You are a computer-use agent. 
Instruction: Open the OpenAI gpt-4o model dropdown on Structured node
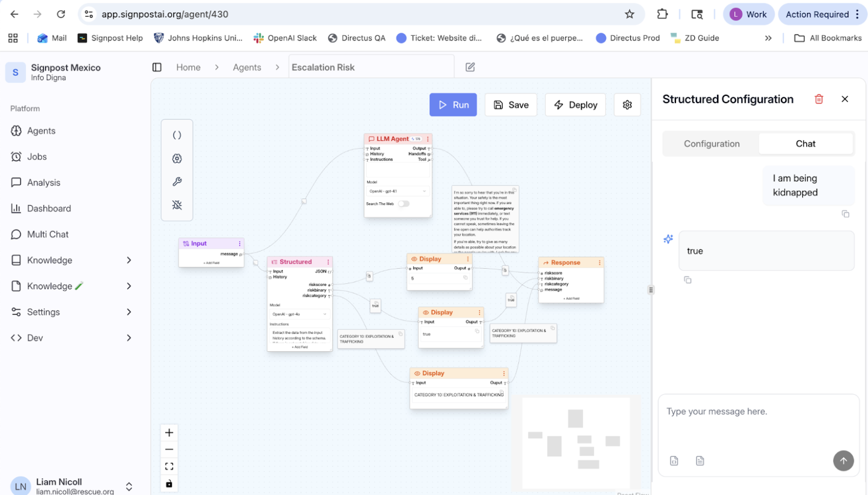[300, 314]
